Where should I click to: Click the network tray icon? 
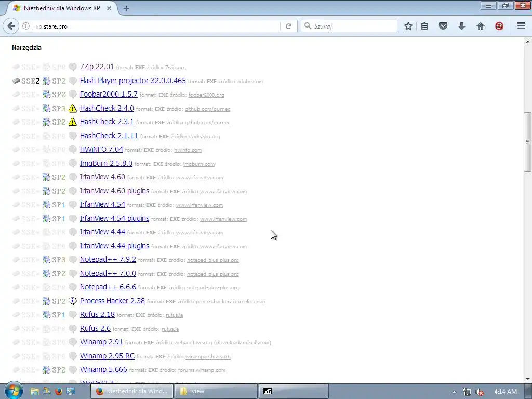[467, 392]
